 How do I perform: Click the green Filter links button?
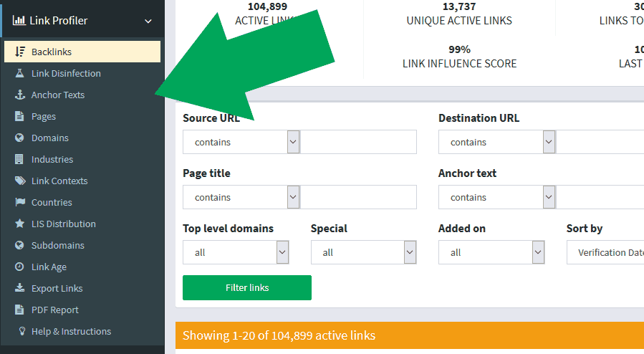click(x=247, y=287)
